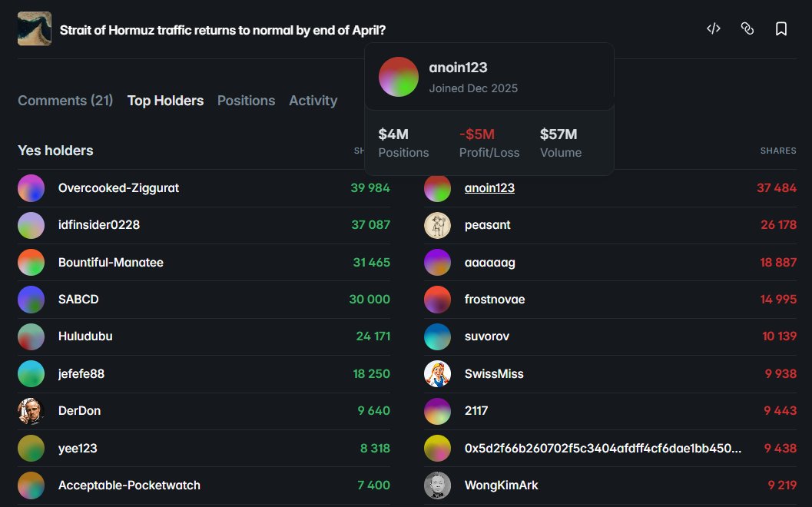Screen dimensions: 812x507
Task: Select Huludubu's row in Yes holders
Action: pyautogui.click(x=85, y=336)
